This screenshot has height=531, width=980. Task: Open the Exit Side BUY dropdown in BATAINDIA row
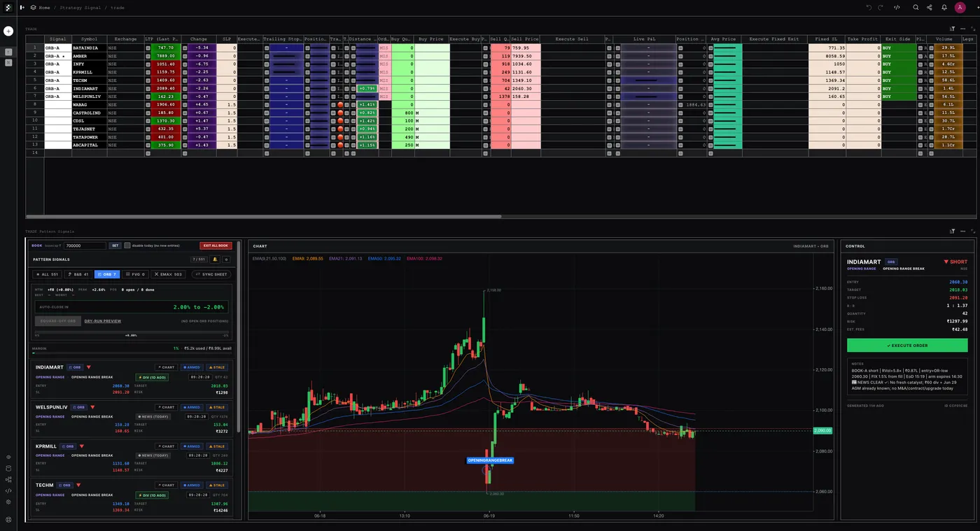[x=898, y=48]
